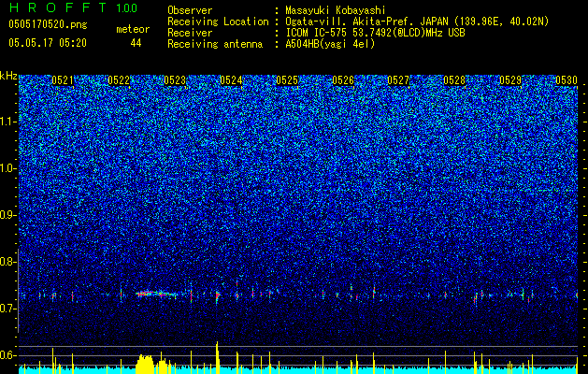This screenshot has width=588, height=374.
Task: Click the 0526 time marker
Action: (343, 80)
